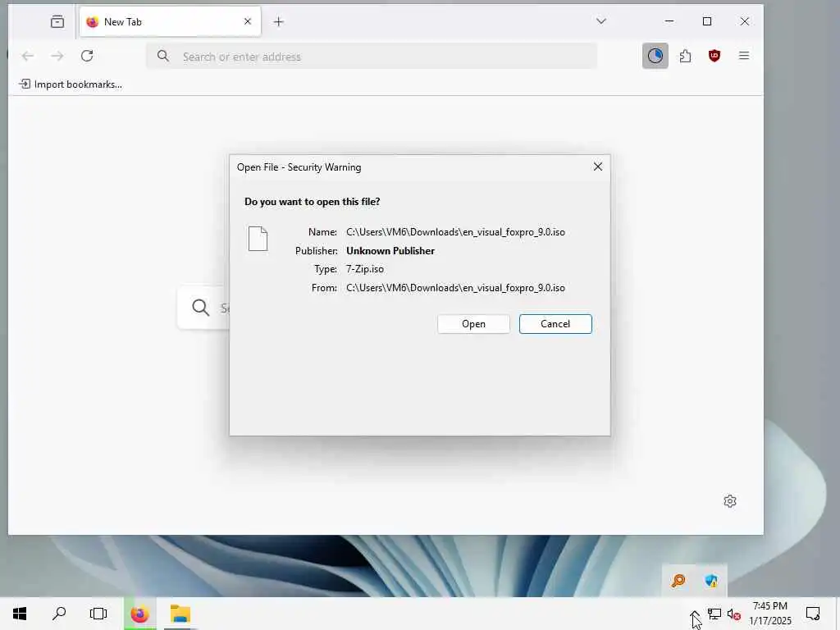This screenshot has width=840, height=630.
Task: Click the Name path en_visual_foxpro_9.0.iso
Action: click(x=455, y=232)
